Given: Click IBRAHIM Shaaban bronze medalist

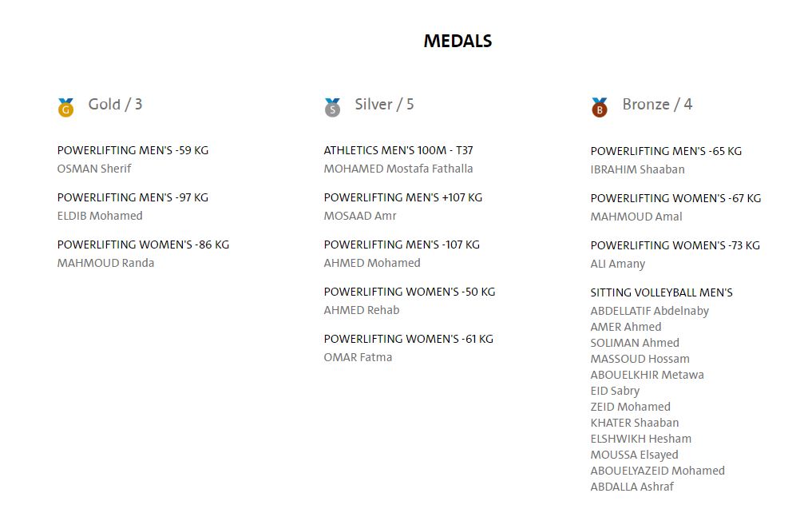Looking at the screenshot, I should coord(637,169).
